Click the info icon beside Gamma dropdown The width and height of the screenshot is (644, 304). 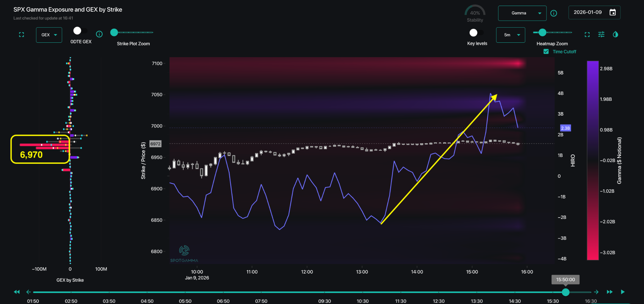(554, 13)
